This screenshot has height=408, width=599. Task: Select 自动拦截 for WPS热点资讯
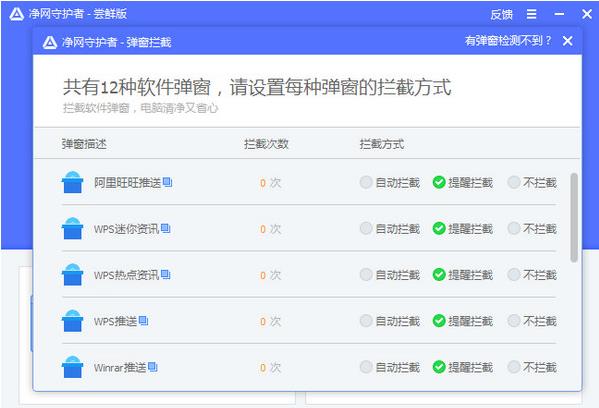390,275
